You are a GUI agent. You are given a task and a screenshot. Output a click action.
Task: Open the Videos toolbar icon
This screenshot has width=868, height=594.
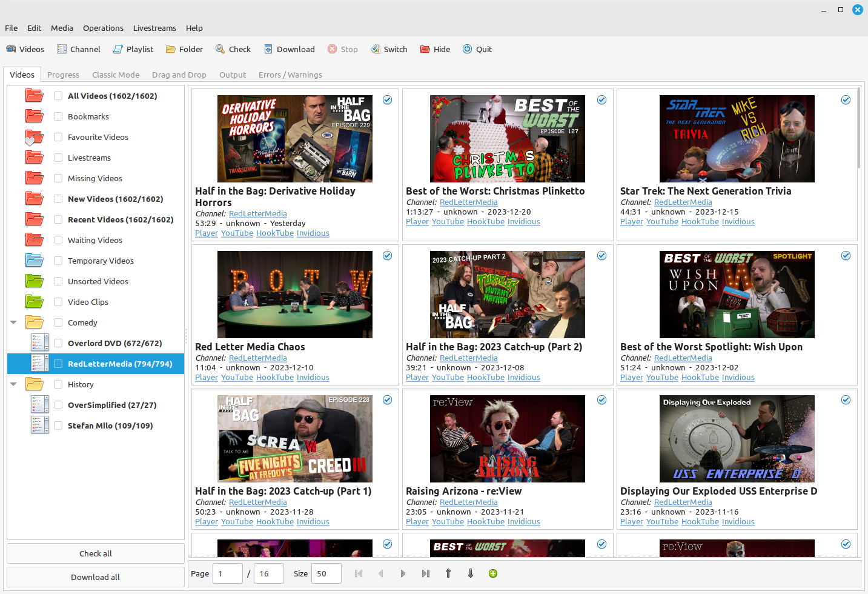click(x=25, y=49)
